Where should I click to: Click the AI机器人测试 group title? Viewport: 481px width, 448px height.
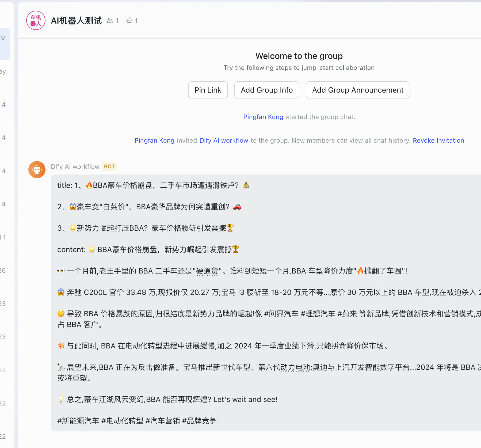point(76,21)
